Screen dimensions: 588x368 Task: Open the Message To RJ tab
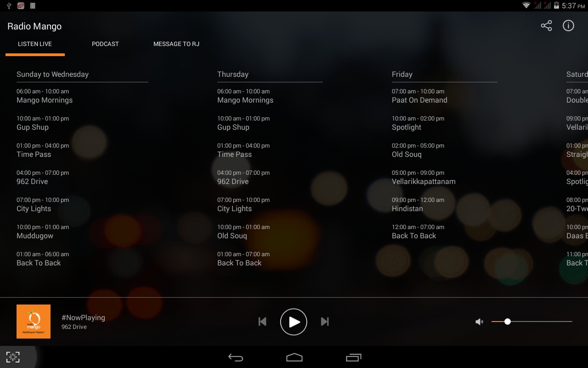pyautogui.click(x=176, y=44)
